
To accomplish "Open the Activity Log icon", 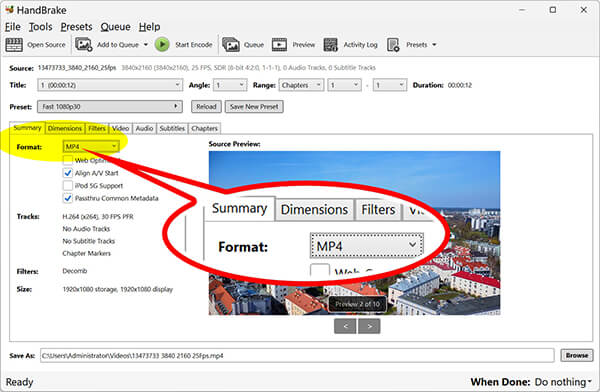I will 331,45.
